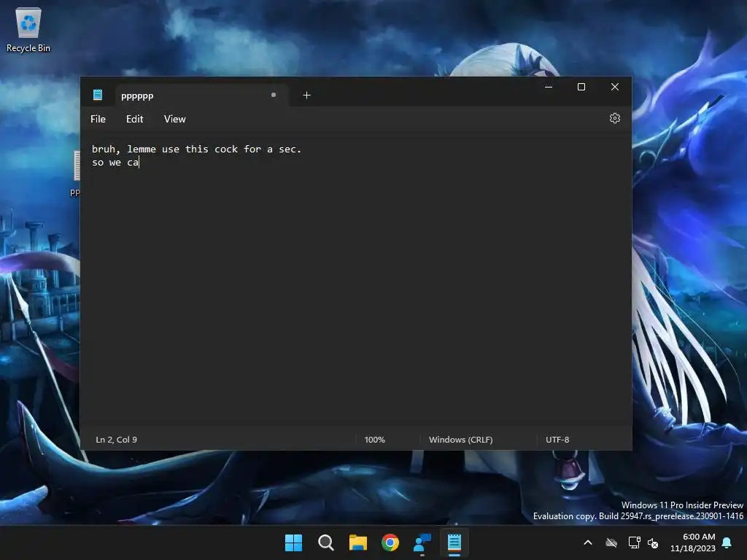Minimize the Notepad window
The width and height of the screenshot is (747, 560).
[549, 87]
